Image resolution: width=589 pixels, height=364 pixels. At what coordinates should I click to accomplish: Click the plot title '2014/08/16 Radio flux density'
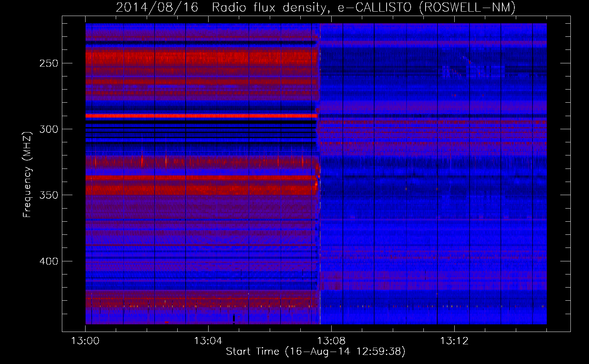(x=316, y=7)
